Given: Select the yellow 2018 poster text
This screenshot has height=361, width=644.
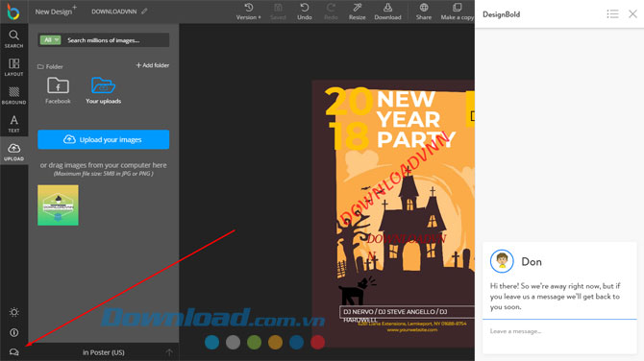Looking at the screenshot, I should click(349, 119).
